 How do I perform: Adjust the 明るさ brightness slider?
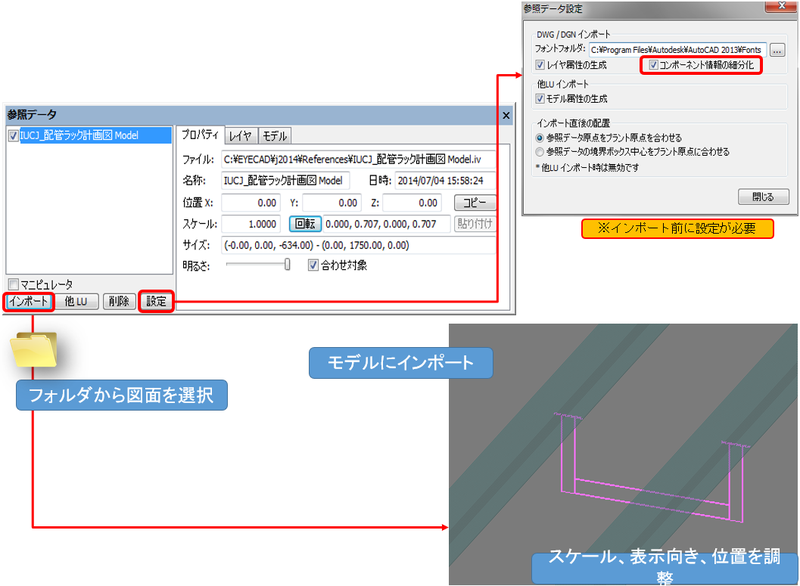(287, 265)
